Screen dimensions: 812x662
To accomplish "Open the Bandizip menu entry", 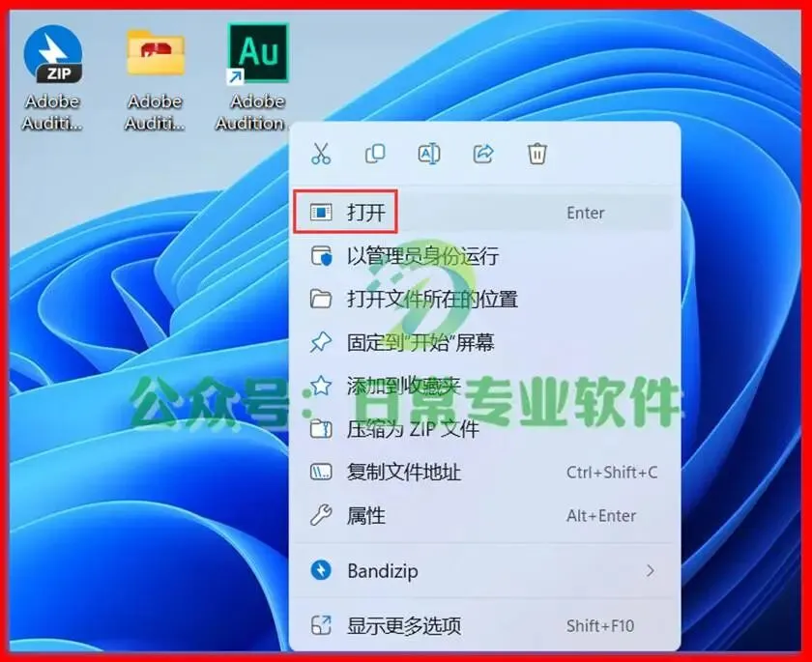I will pyautogui.click(x=482, y=571).
